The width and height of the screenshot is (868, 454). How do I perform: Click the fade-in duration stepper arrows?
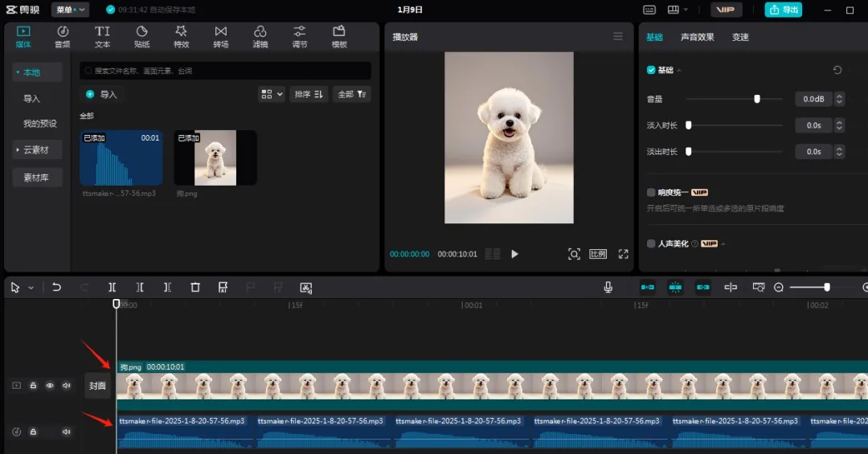(839, 125)
